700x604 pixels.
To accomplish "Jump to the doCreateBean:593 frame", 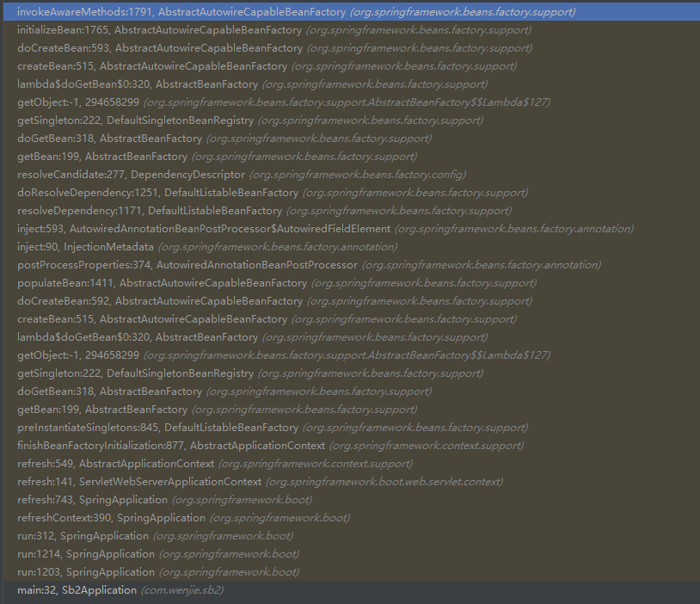I will pyautogui.click(x=352, y=48).
